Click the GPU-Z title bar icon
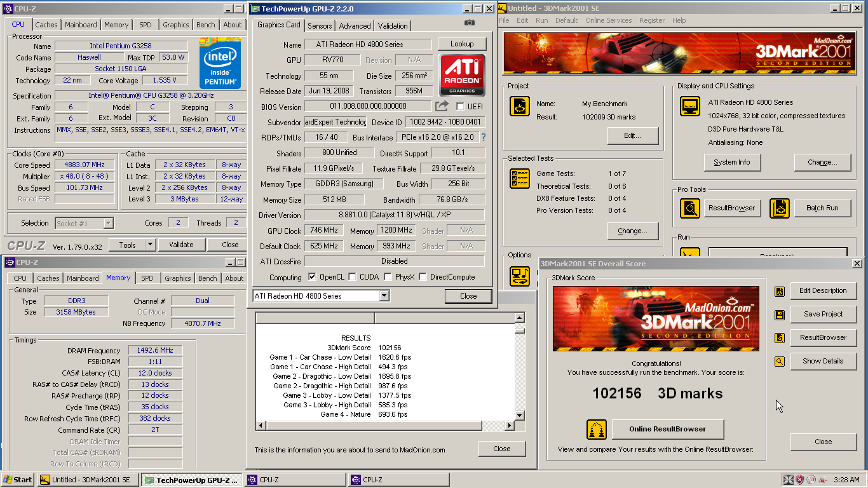868x488 pixels. coord(255,9)
